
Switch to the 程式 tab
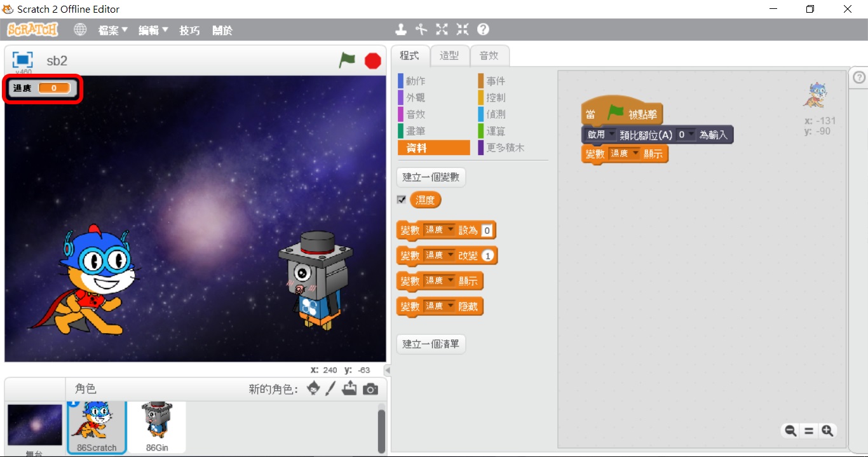[x=410, y=55]
